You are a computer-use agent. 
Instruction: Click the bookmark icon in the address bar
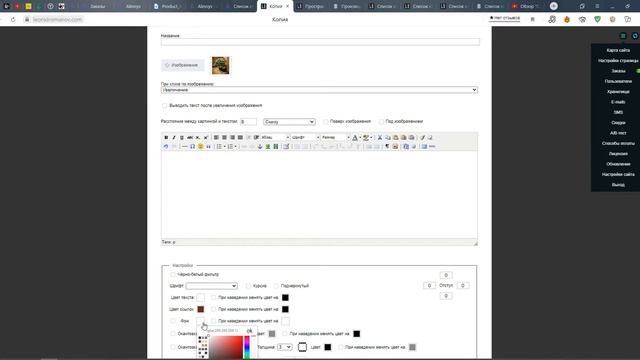tap(533, 19)
